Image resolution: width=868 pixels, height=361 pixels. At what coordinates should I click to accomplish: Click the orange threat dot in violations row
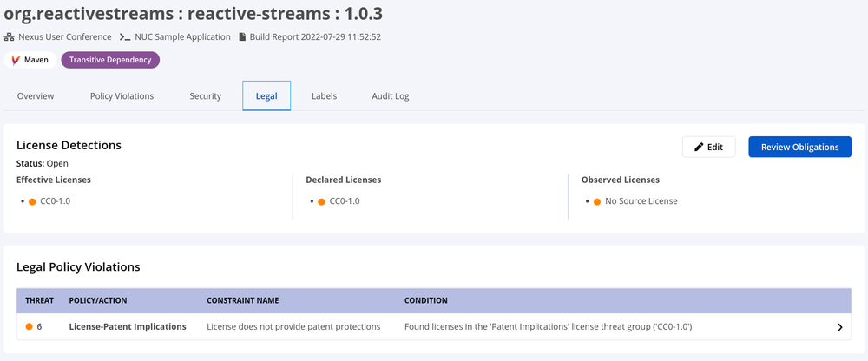[30, 326]
